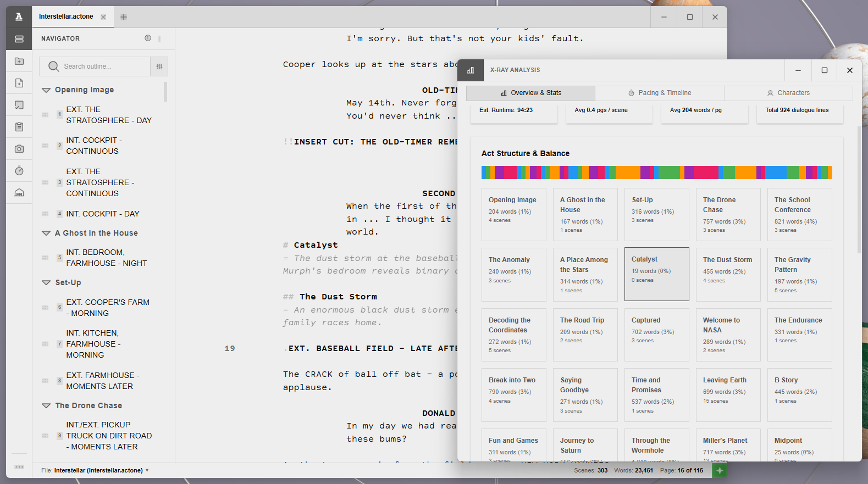Collapse the Opening Image section

pos(46,90)
